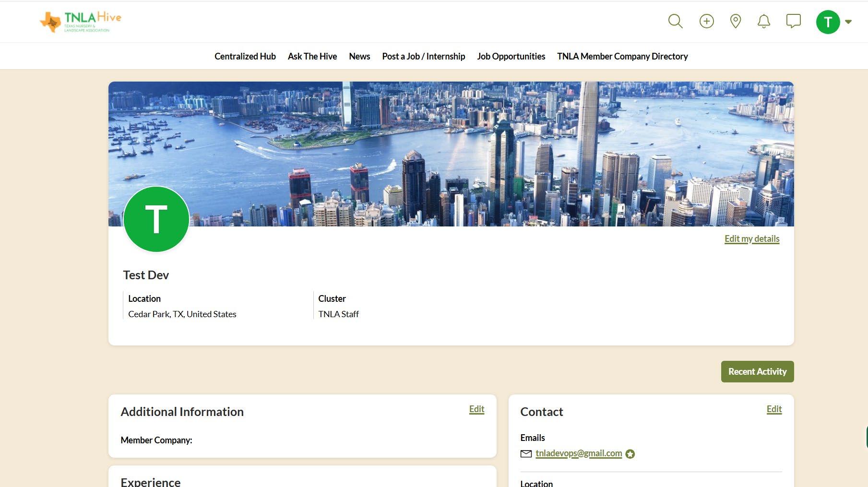868x487 pixels.
Task: Click the plus circle create icon
Action: point(706,21)
